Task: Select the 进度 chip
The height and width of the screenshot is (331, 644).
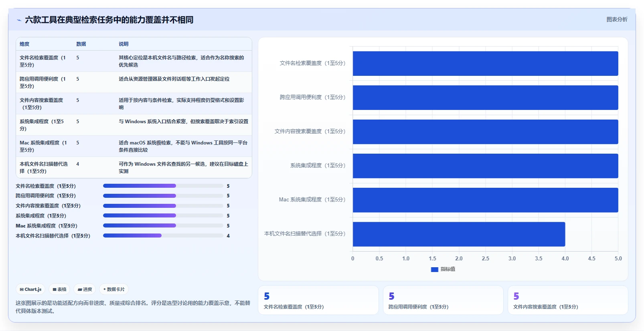Action: [85, 289]
